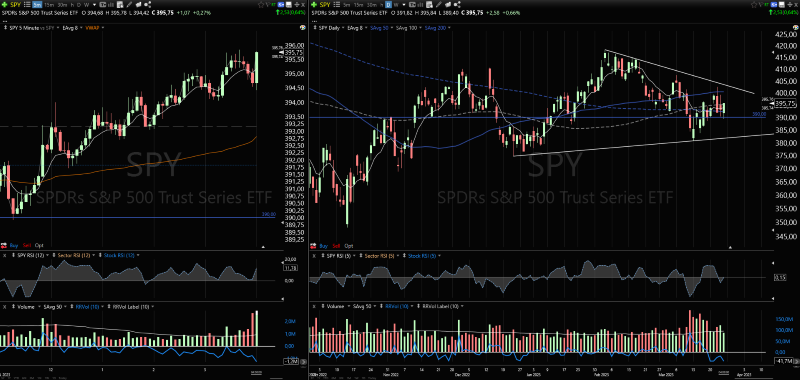The image size is (800, 380).
Task: Switch left chart to 15m timeframe
Action: (49, 5)
